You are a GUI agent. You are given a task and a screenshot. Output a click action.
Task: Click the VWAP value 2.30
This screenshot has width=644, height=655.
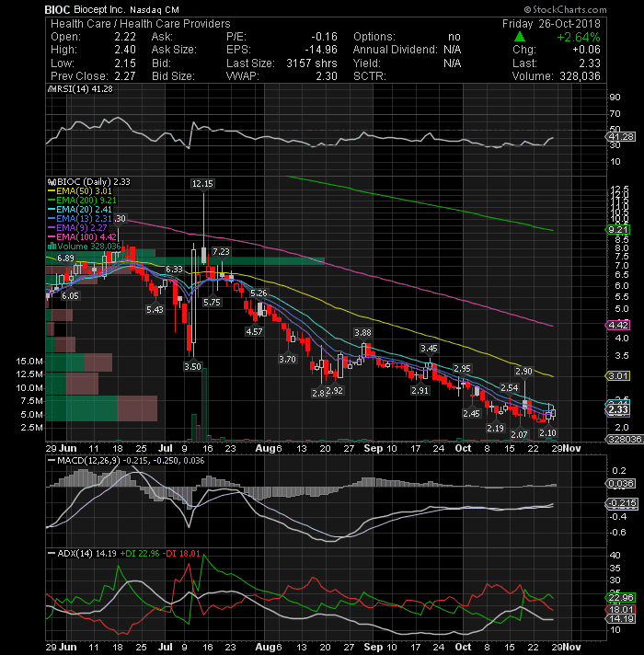click(x=327, y=76)
